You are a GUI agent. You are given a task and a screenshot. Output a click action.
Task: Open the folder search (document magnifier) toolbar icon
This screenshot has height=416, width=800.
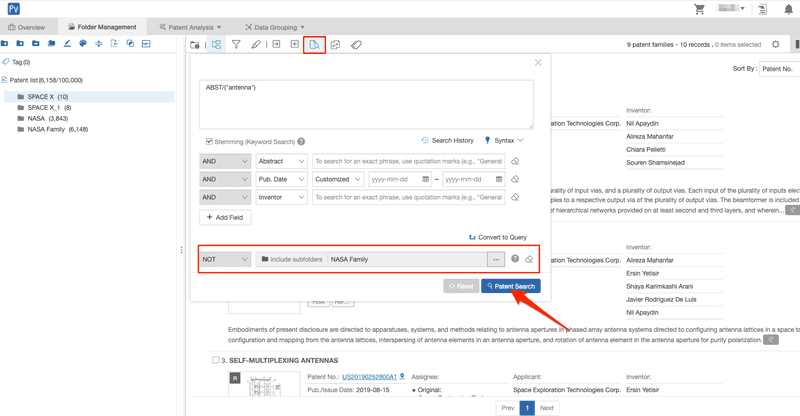pyautogui.click(x=314, y=45)
